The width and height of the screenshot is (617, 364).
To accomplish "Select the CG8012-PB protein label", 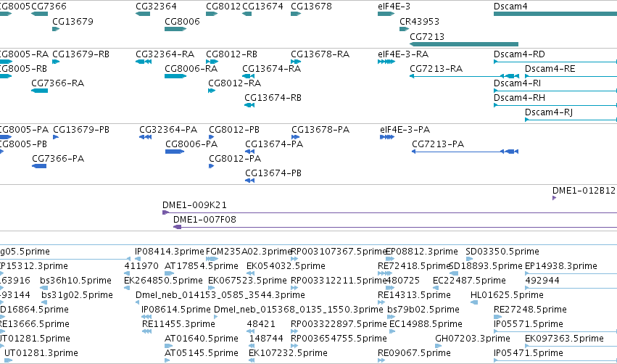I will click(x=234, y=130).
